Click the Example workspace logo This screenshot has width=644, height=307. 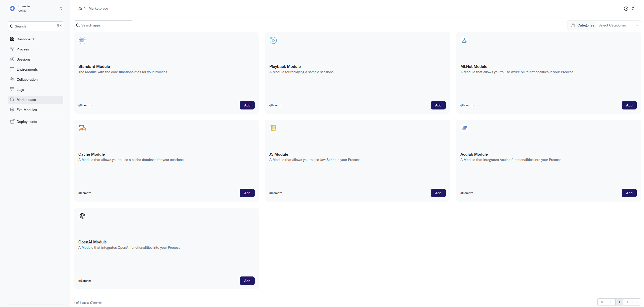point(12,8)
